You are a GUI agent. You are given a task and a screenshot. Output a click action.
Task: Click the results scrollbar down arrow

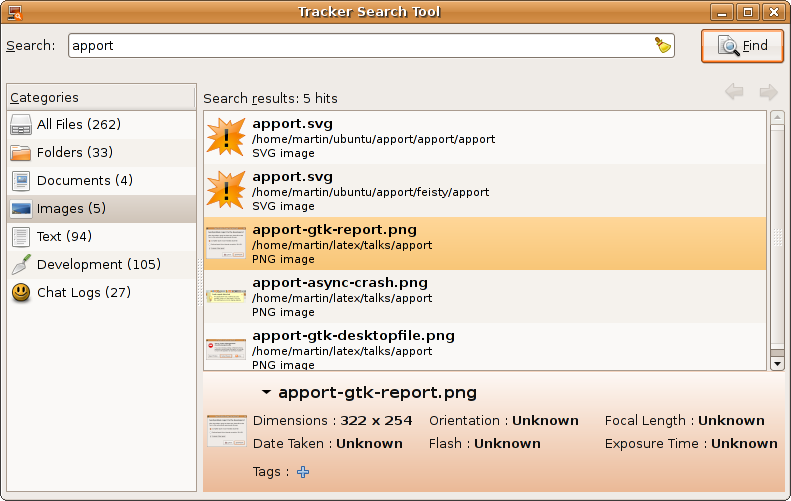click(778, 364)
